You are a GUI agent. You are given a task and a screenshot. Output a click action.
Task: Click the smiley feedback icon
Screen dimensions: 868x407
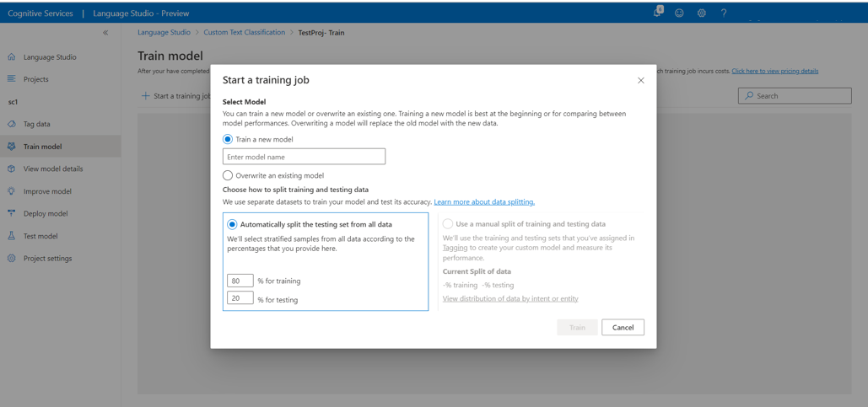tap(679, 13)
